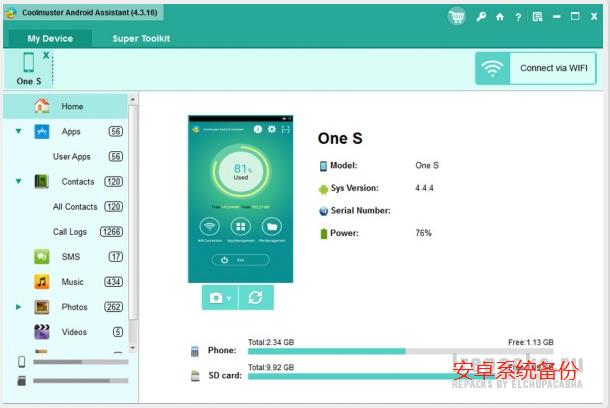Close the One S device tab
Viewport: 610px width, 408px height.
click(x=46, y=55)
